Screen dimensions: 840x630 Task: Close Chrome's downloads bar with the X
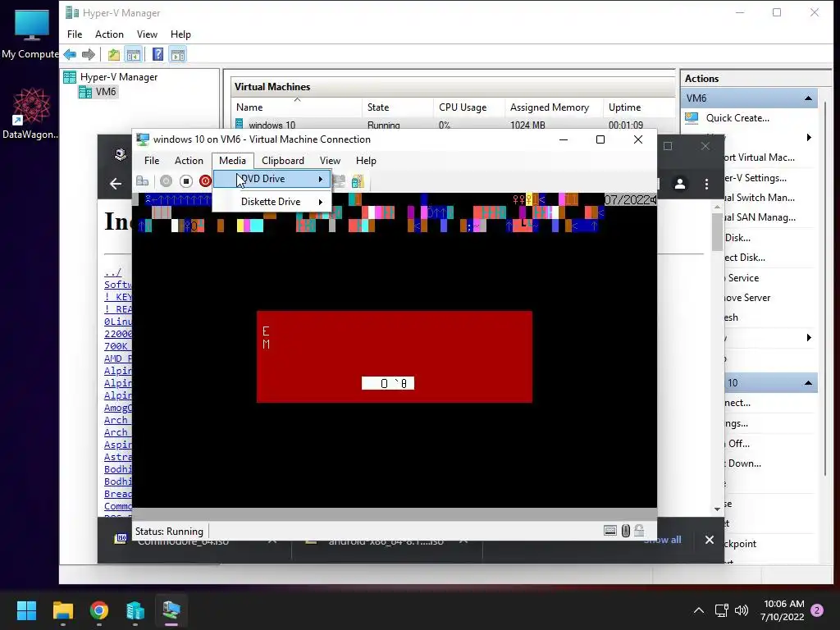point(710,540)
